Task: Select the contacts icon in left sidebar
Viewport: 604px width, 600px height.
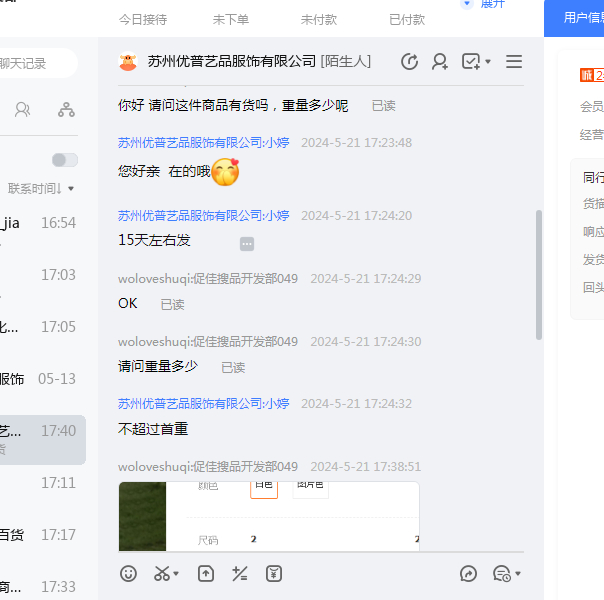Action: pos(22,110)
